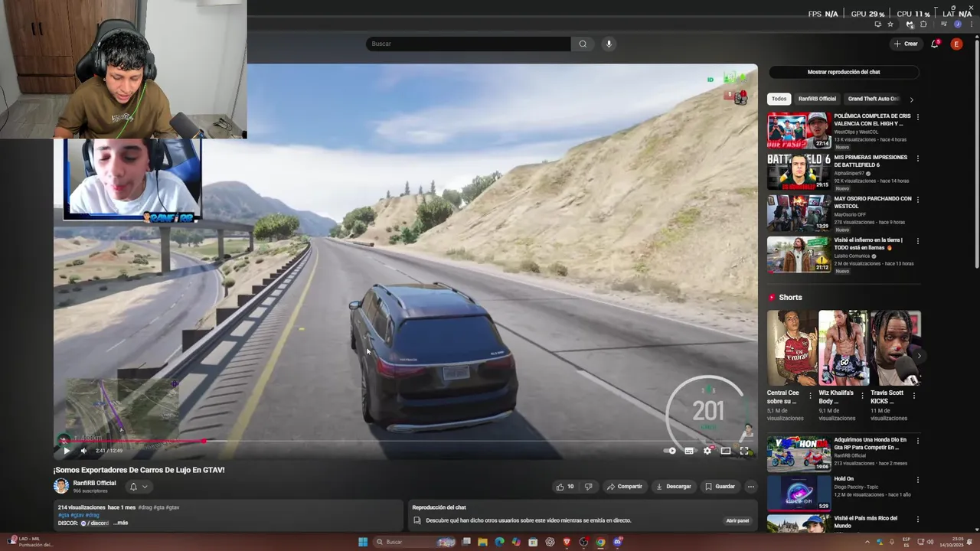Open the Hold On video
Viewport: 980px width, 551px height.
tap(799, 494)
